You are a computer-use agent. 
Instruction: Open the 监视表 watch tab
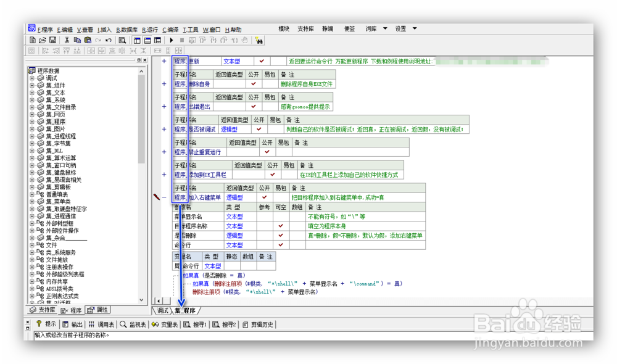133,325
